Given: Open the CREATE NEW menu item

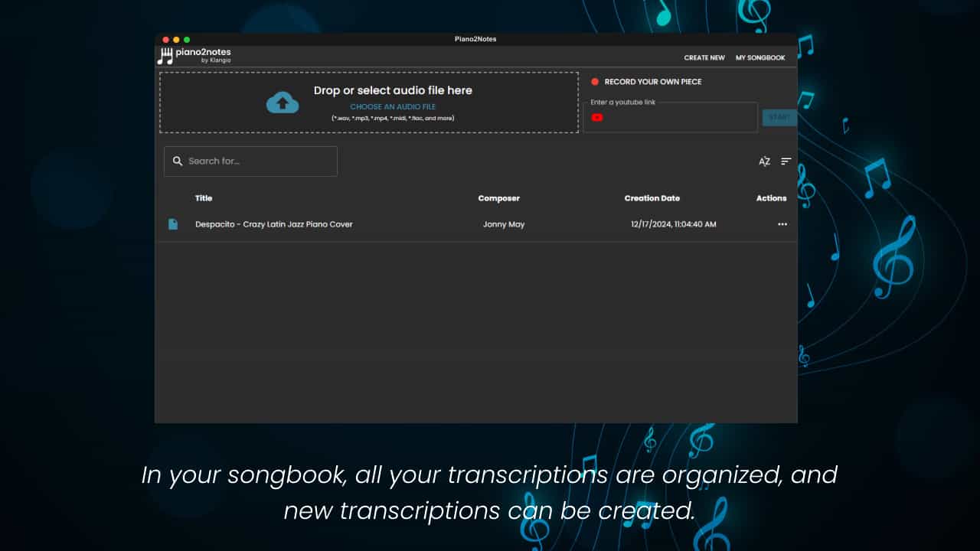Looking at the screenshot, I should click(704, 57).
